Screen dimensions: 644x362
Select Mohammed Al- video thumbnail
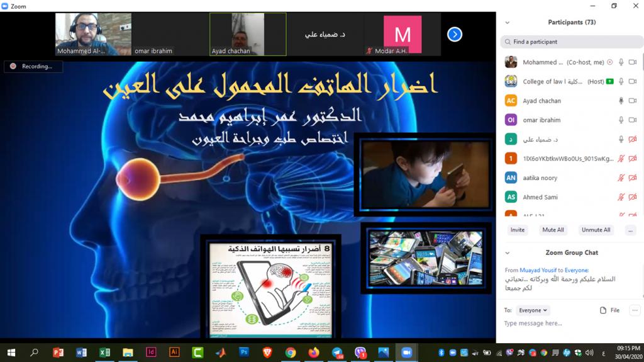93,34
